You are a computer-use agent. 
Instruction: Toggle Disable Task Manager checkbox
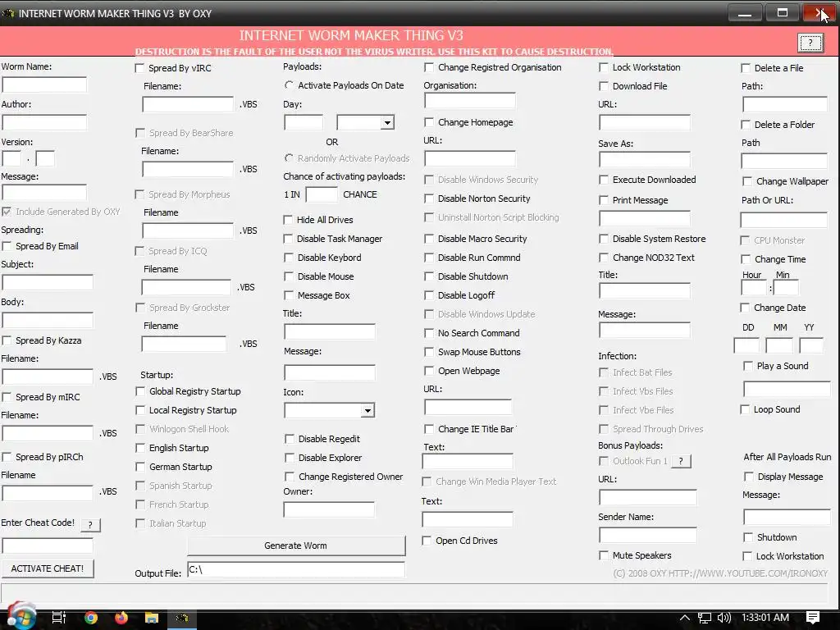[x=288, y=239]
